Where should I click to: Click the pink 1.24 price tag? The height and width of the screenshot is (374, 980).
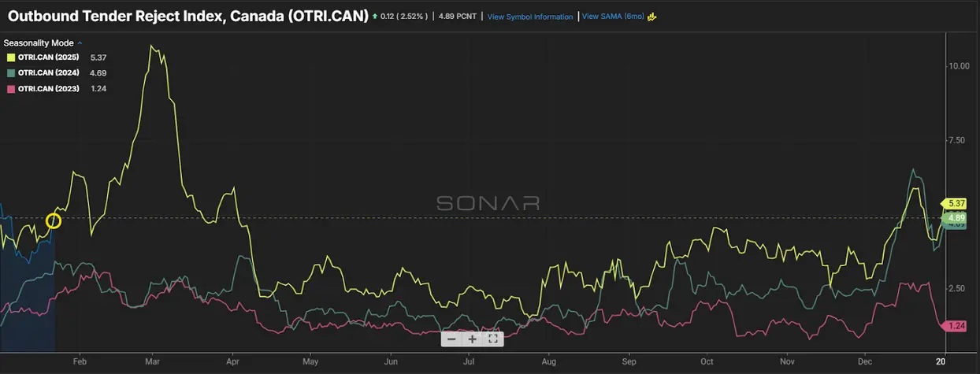tap(956, 326)
